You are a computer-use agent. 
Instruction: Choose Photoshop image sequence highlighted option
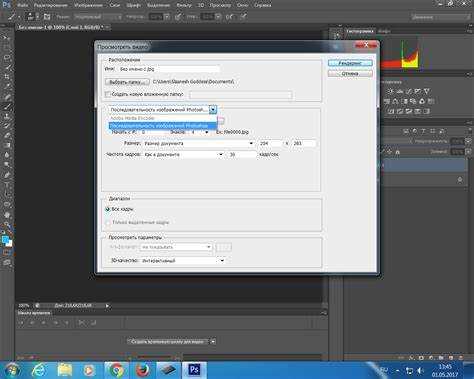(163, 126)
